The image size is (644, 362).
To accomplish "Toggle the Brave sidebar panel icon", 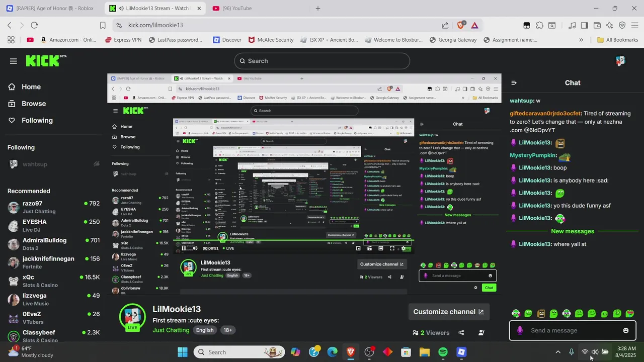I will 584,25.
